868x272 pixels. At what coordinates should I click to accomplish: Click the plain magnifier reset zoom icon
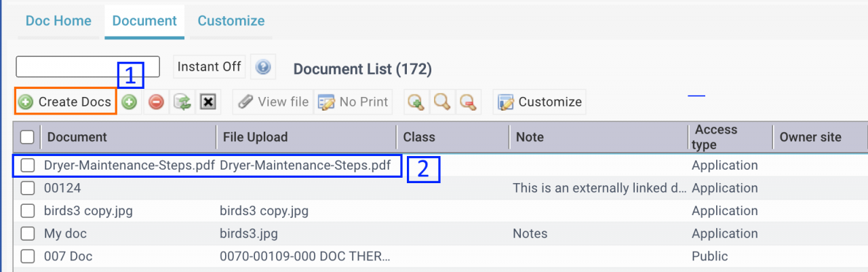point(442,102)
